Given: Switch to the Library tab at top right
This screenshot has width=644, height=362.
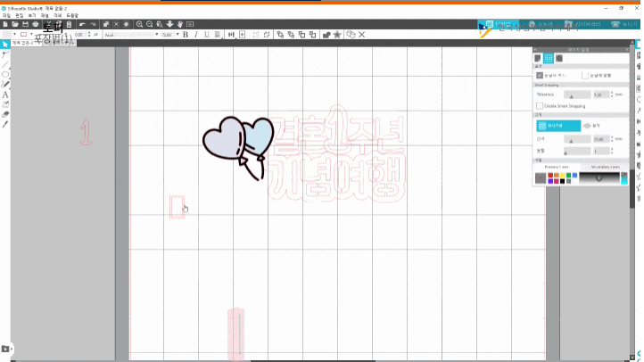Looking at the screenshot, I should (582, 24).
